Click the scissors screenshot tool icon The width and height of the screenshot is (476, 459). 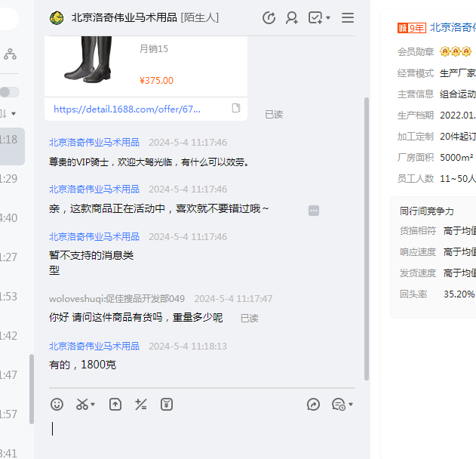tap(81, 405)
